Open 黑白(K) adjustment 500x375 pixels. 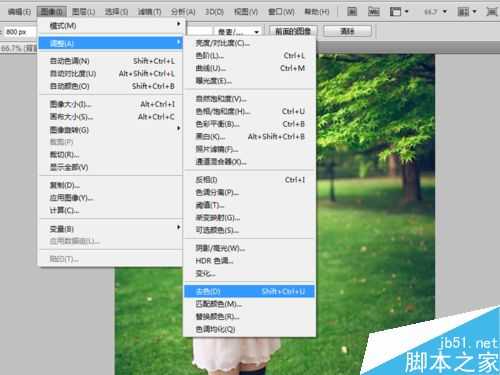click(x=249, y=137)
